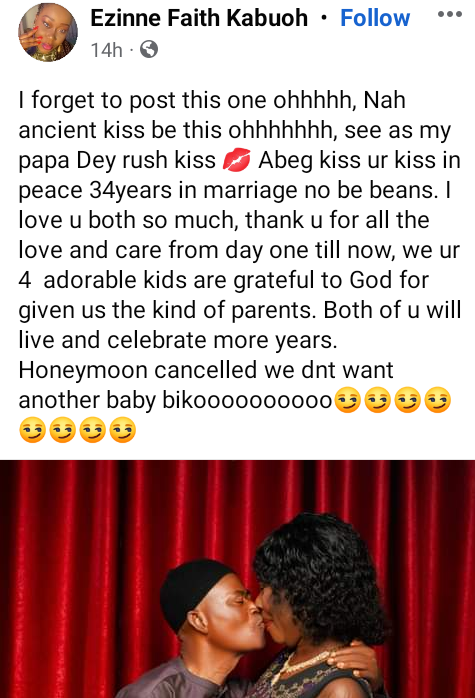Viewport: 475px width, 698px height.
Task: Click the first smirking emoji after bikooo
Action: click(x=347, y=400)
